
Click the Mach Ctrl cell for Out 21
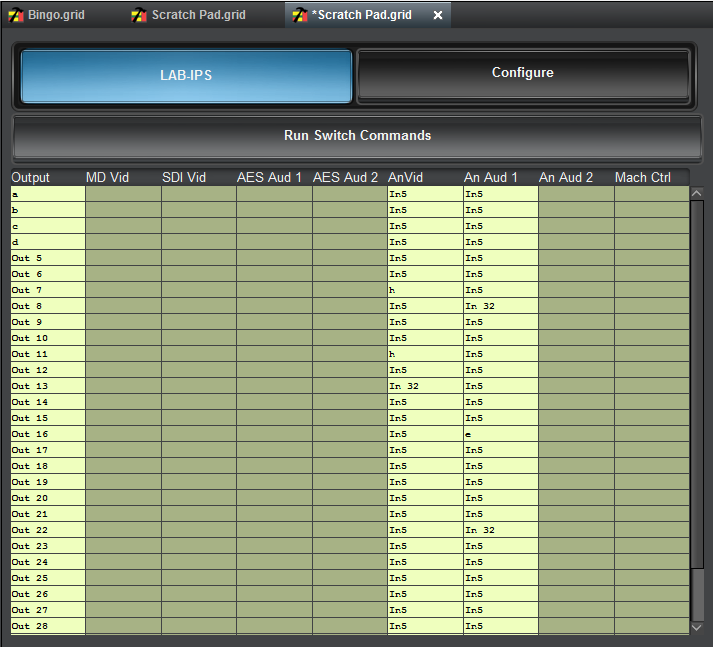point(652,514)
